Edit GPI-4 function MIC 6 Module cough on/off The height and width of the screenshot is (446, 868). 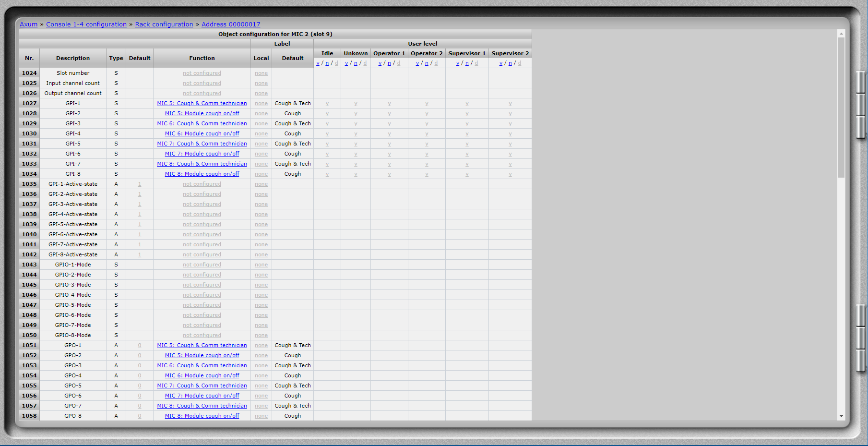click(x=202, y=134)
